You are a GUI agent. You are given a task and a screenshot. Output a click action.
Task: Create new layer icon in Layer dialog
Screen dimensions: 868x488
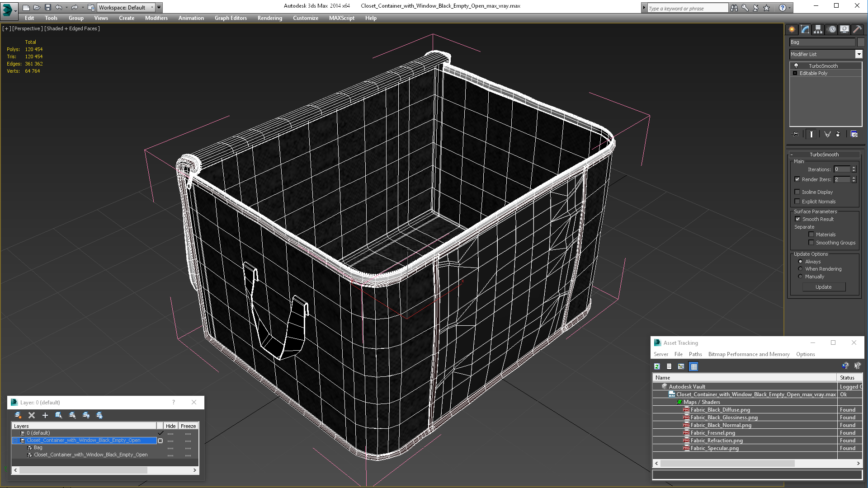tap(18, 415)
